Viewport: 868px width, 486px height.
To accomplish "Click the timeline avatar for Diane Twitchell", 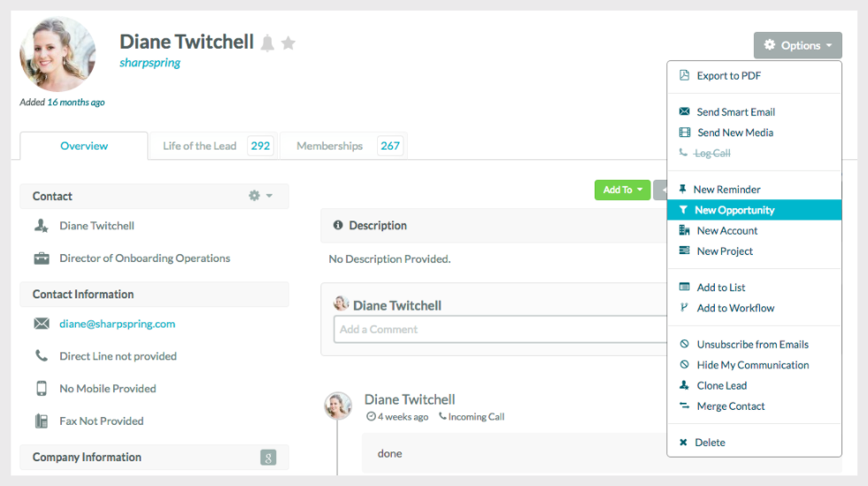I will point(338,405).
